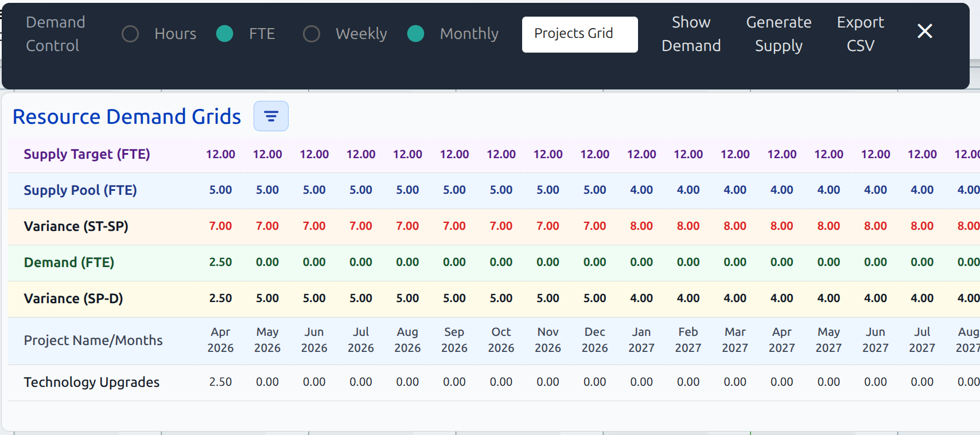Close the Demand Control panel
Viewport: 980px width, 435px height.
[x=924, y=31]
